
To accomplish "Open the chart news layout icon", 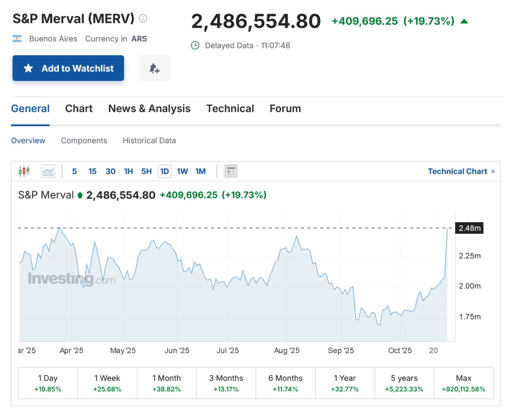I will pos(231,171).
